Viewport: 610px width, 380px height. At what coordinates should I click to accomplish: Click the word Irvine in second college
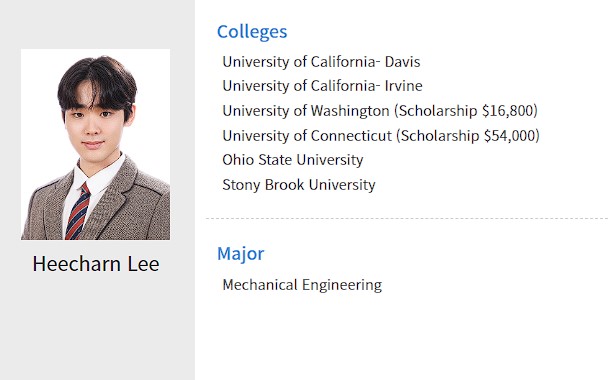403,86
